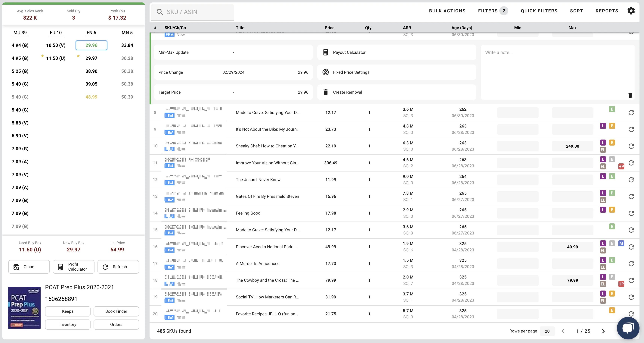
Task: Click the Payout Calculator icon
Action: click(x=326, y=52)
